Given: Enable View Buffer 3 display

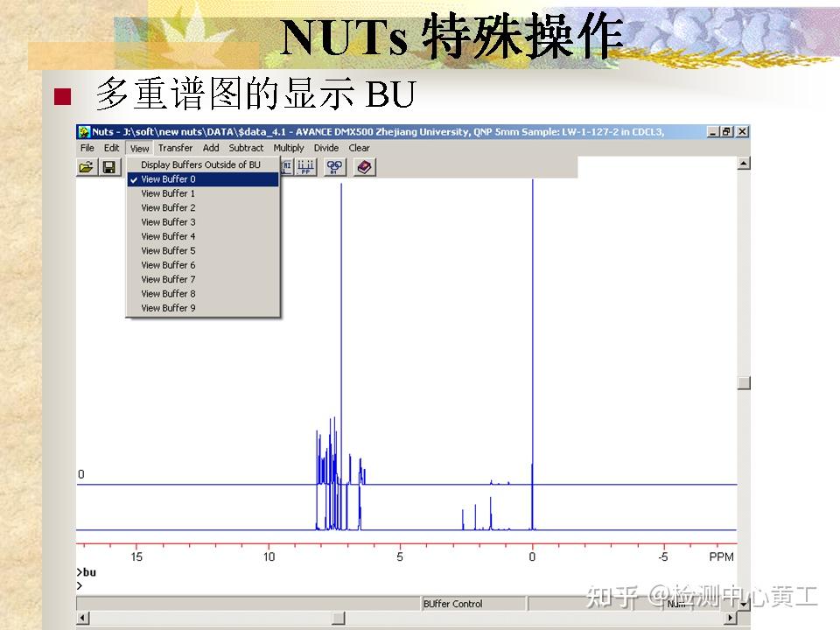Looking at the screenshot, I should [x=166, y=221].
